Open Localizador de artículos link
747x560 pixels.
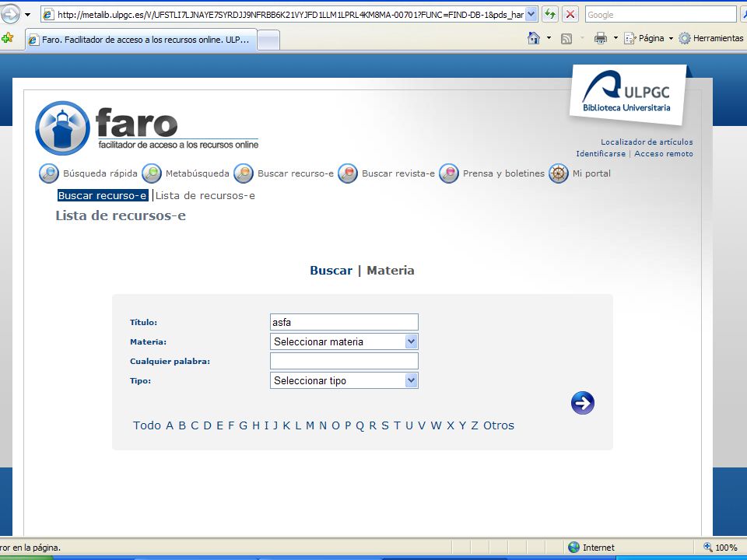point(647,142)
